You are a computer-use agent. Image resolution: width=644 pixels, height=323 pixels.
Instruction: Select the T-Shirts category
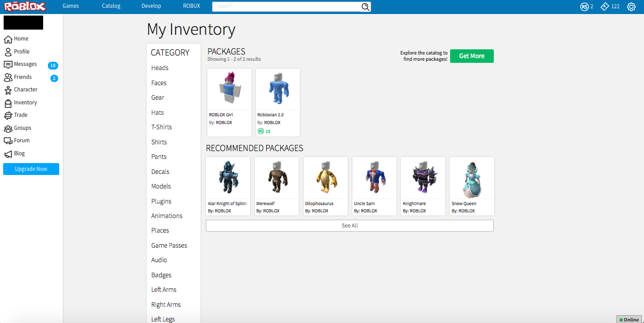[x=162, y=127]
